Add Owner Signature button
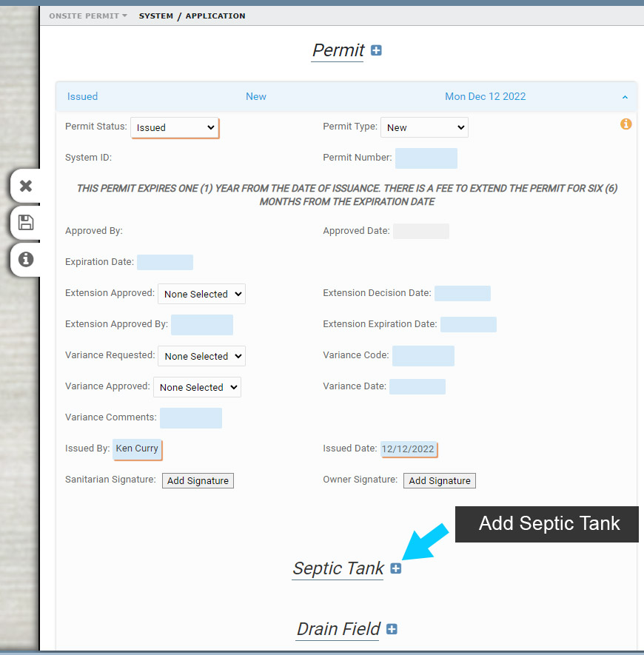The height and width of the screenshot is (655, 644). pyautogui.click(x=440, y=480)
